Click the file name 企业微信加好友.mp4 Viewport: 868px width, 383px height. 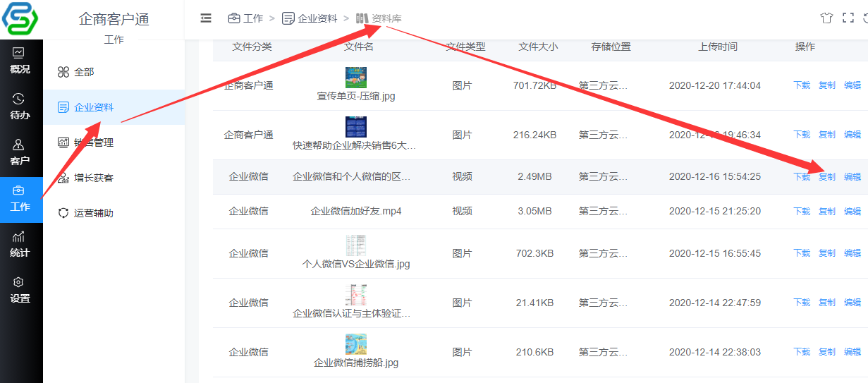pyautogui.click(x=356, y=211)
